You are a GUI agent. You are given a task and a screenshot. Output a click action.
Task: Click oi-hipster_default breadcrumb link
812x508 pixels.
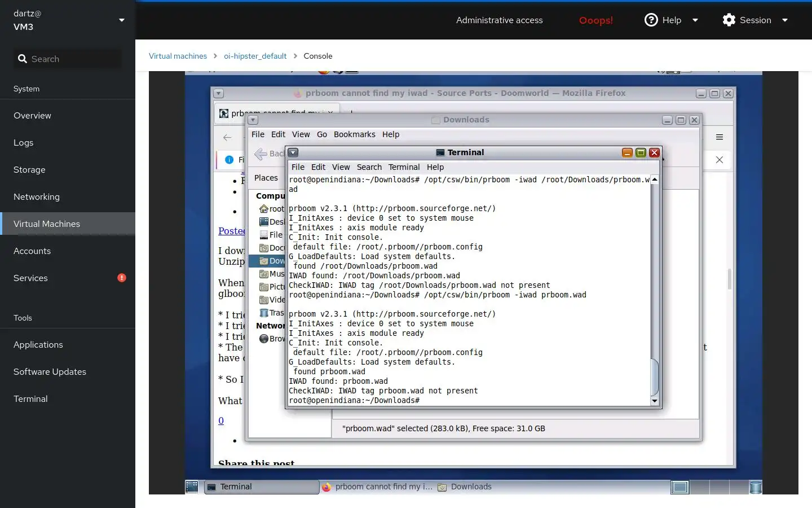(255, 56)
